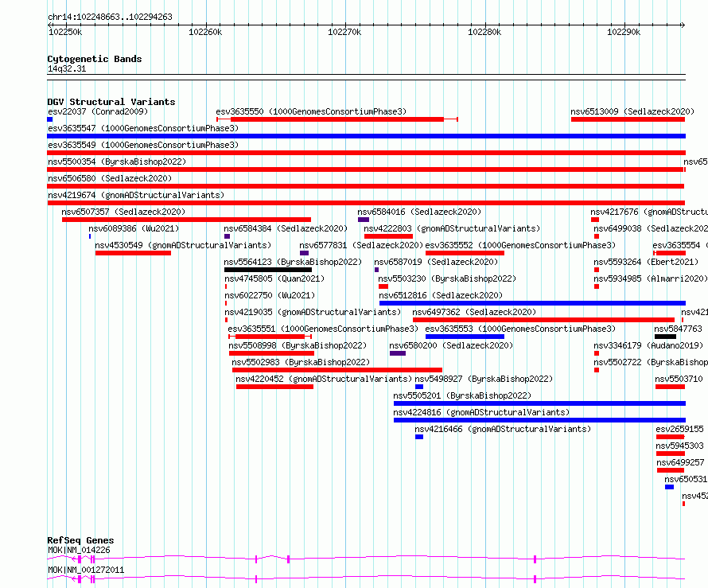Click the 14q32.31 band label
This screenshot has width=708, height=588.
[67, 68]
